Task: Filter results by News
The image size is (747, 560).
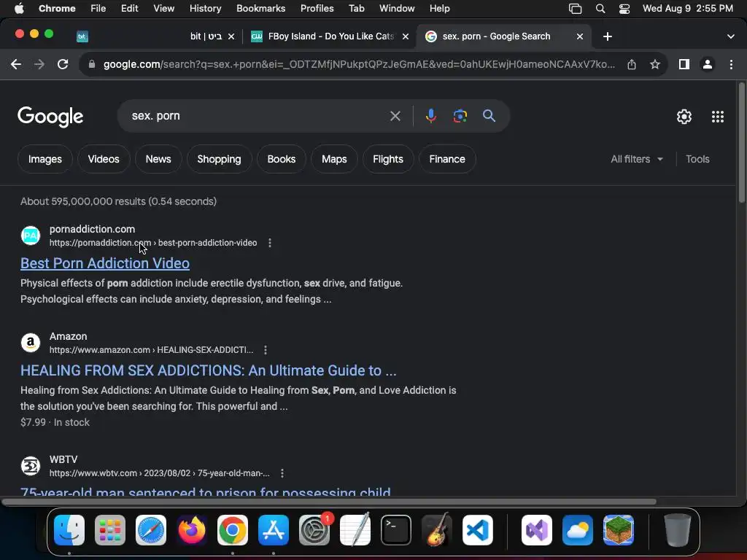Action: point(158,159)
